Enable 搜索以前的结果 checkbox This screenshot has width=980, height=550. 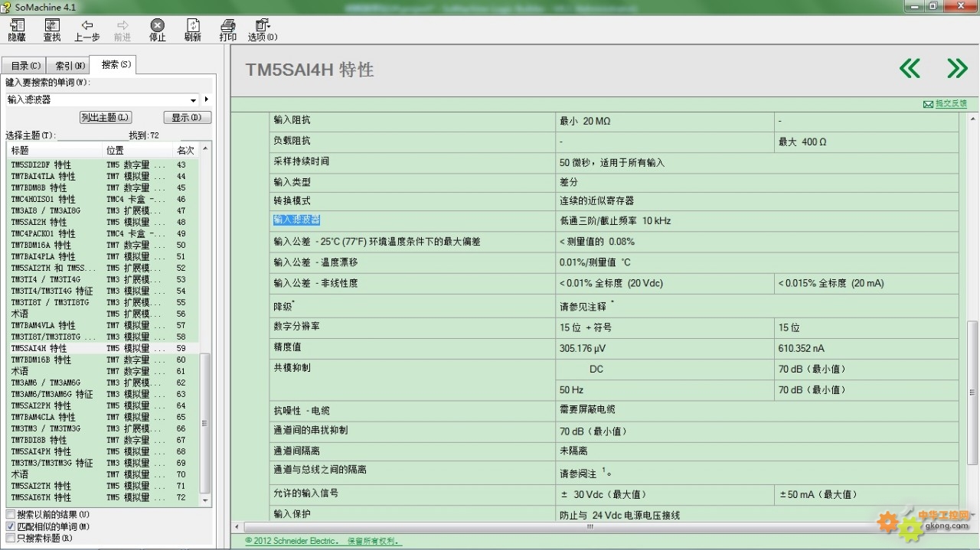click(11, 515)
